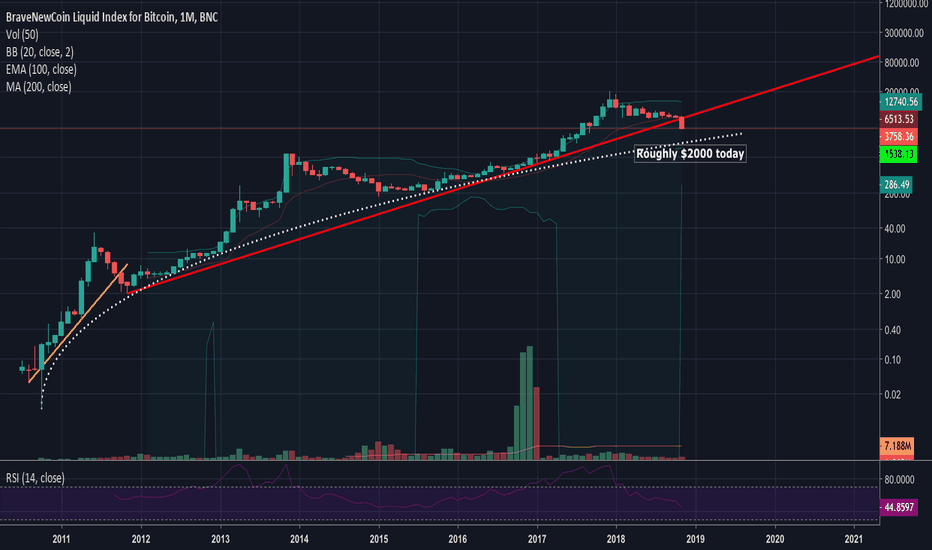The width and height of the screenshot is (932, 550).
Task: Click the 'Roughly $2000 today' annotation
Action: (690, 154)
